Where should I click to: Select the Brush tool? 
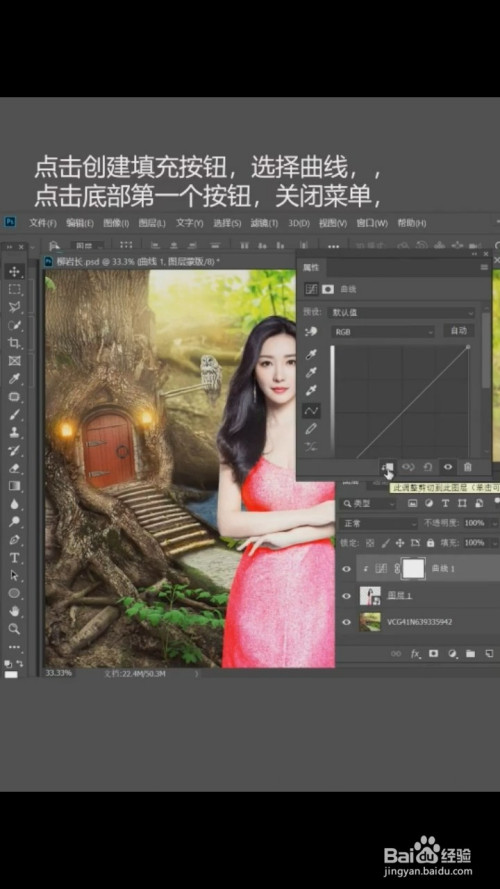(14, 414)
